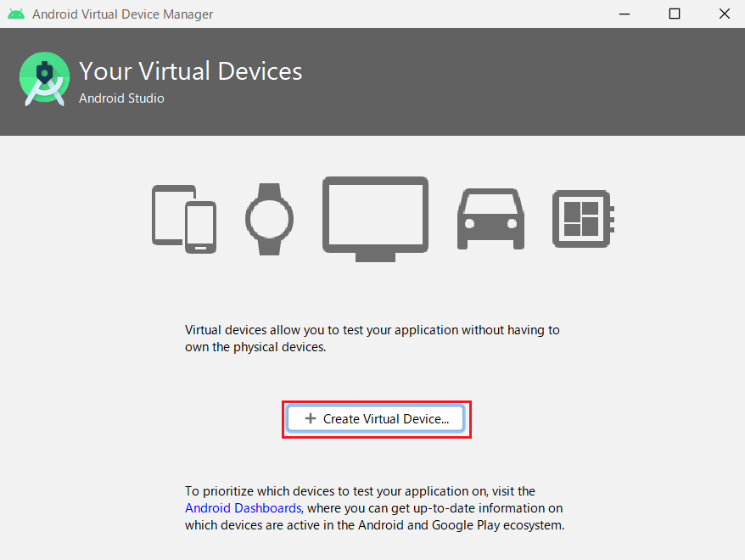This screenshot has width=745, height=560.
Task: Maximize the Device Manager window
Action: pyautogui.click(x=675, y=14)
